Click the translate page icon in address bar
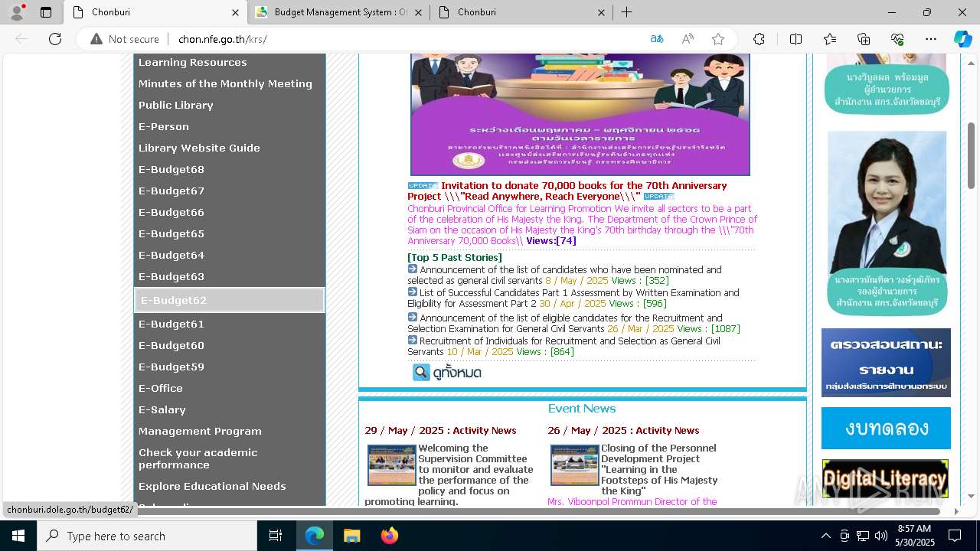980x551 pixels. click(657, 39)
